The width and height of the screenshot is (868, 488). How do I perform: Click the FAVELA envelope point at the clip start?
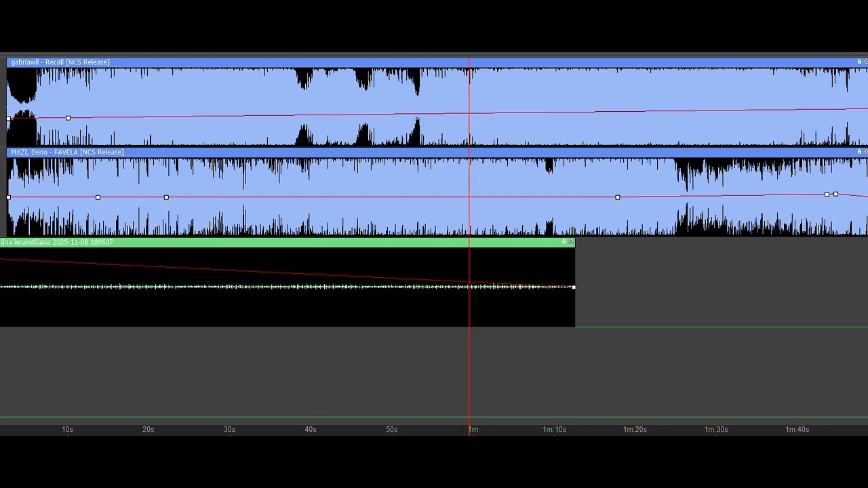9,197
